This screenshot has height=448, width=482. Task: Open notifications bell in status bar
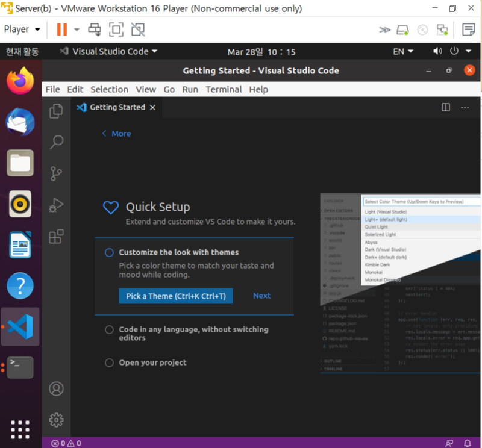[x=468, y=443]
